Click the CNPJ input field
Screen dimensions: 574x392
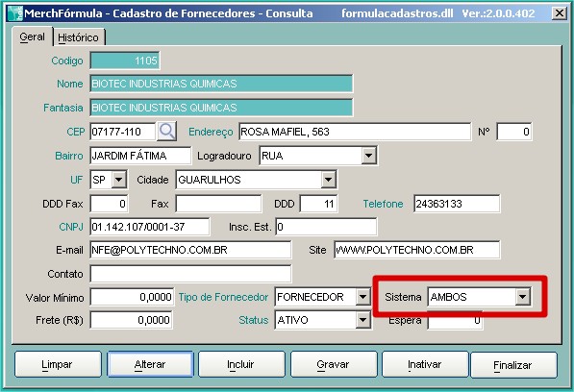click(150, 227)
